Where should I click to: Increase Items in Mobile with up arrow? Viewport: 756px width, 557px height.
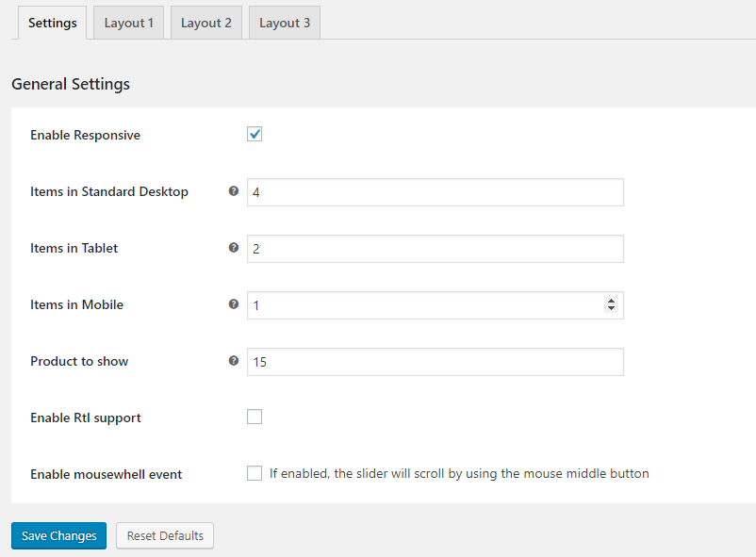[x=611, y=301]
